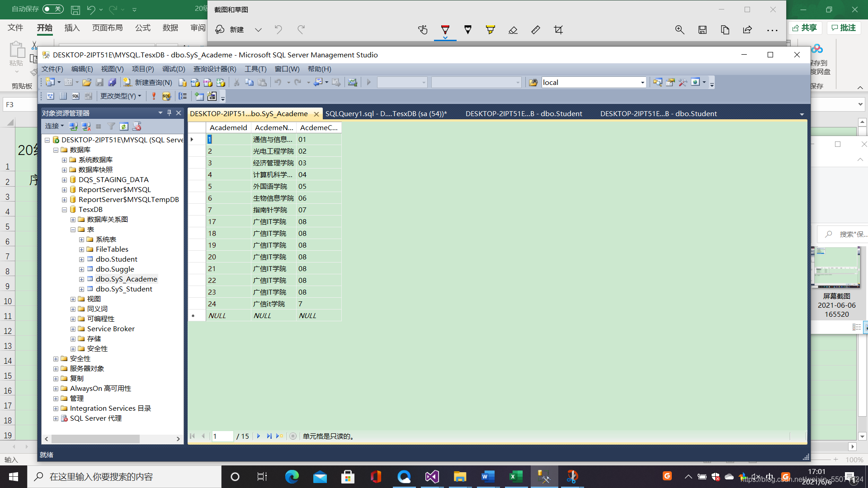This screenshot has width=868, height=488.
Task: Open the Change Type (更改类型) dropdown
Action: tap(120, 96)
